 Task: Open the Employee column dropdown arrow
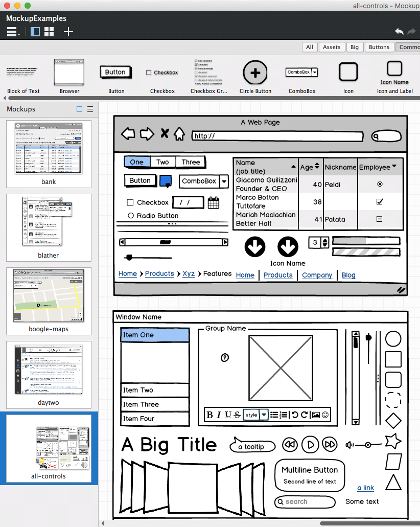coord(394,166)
